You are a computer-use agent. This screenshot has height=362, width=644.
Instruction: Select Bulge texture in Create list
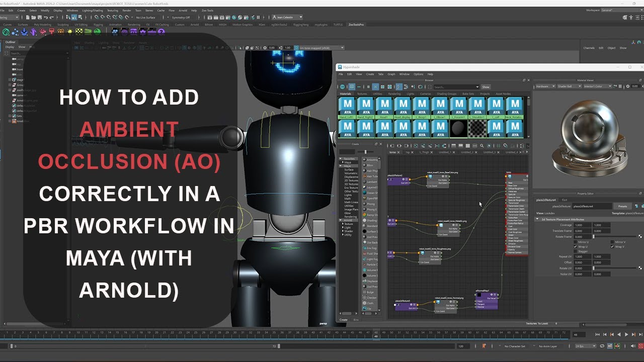[x=370, y=292]
